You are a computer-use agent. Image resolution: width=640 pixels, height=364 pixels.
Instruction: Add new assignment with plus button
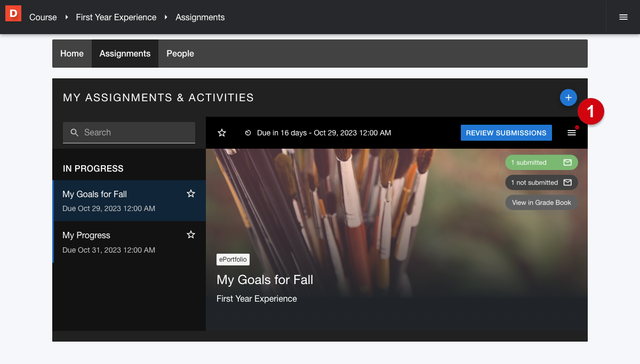pos(569,98)
